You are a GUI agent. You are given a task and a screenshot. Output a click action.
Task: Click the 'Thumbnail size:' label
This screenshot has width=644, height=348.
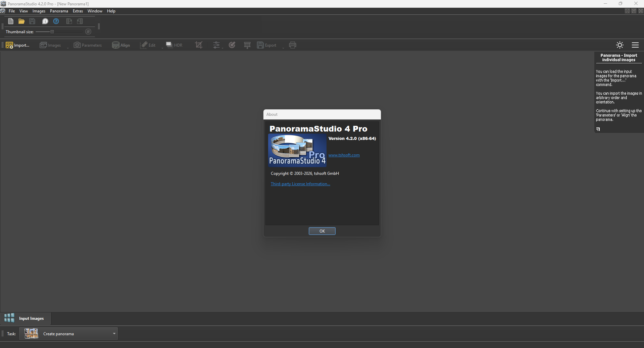point(19,32)
